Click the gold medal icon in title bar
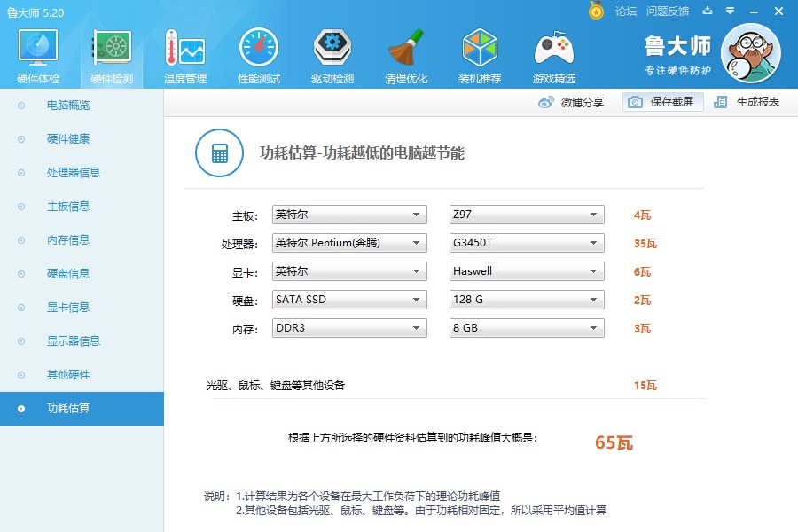This screenshot has height=532, width=798. [596, 10]
